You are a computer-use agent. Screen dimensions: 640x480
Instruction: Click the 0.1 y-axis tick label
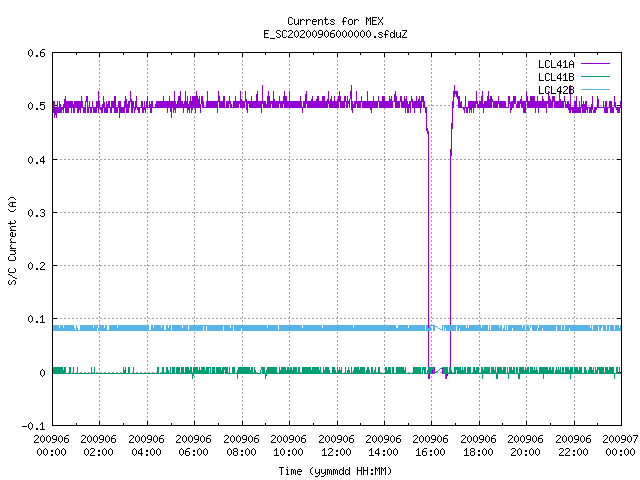(36, 319)
